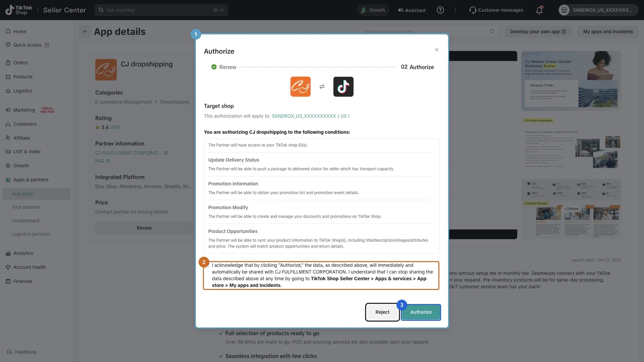Open the SANDBOX_US account dropdown
The image size is (644, 362).
[x=598, y=10]
